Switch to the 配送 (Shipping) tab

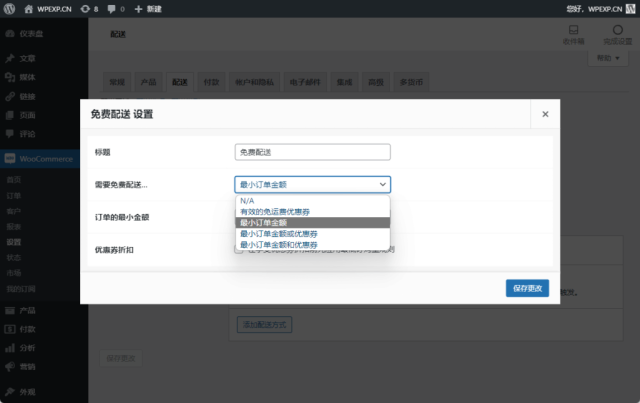click(180, 82)
